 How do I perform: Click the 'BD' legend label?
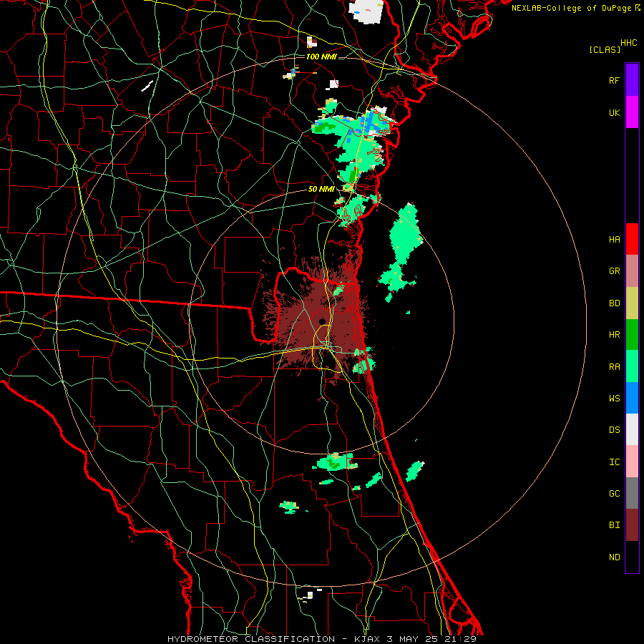click(614, 303)
